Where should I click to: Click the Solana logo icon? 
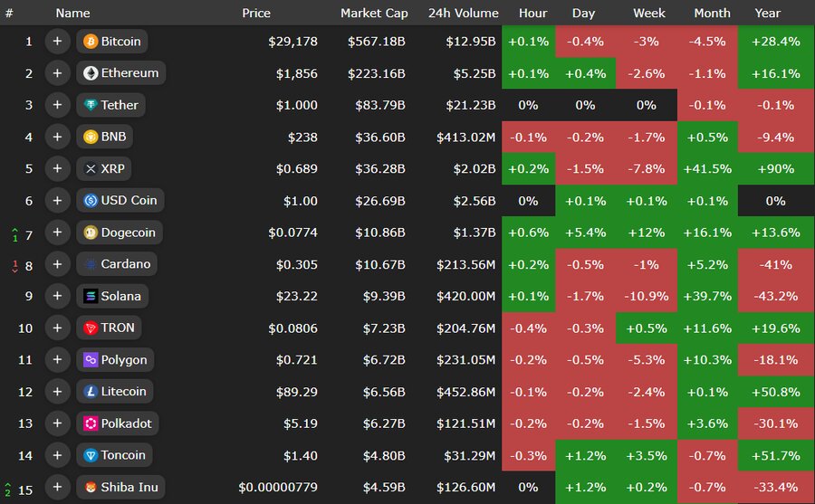[90, 296]
